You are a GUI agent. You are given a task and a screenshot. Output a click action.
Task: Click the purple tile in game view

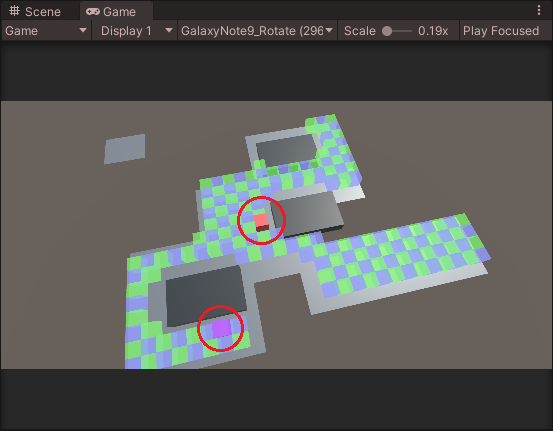pos(221,328)
